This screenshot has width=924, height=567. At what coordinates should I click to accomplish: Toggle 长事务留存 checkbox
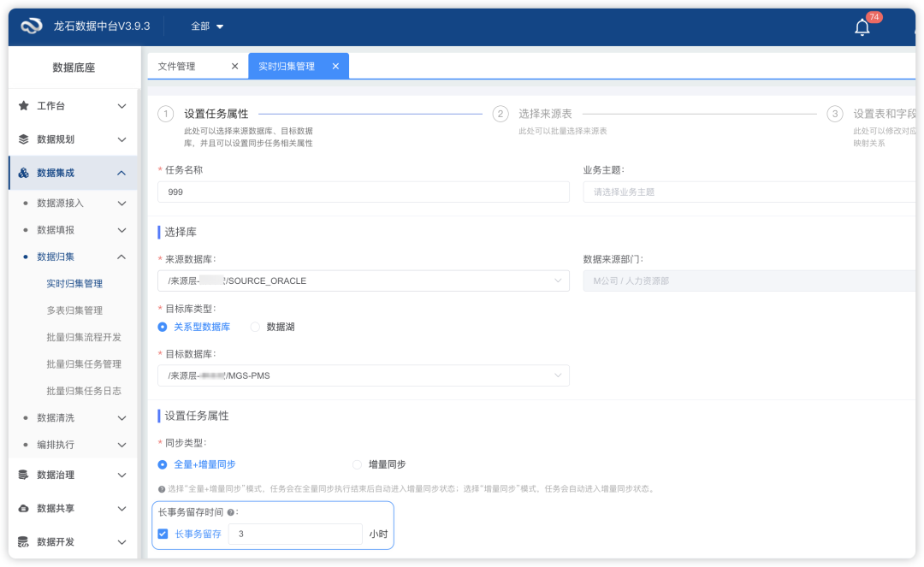(x=163, y=534)
